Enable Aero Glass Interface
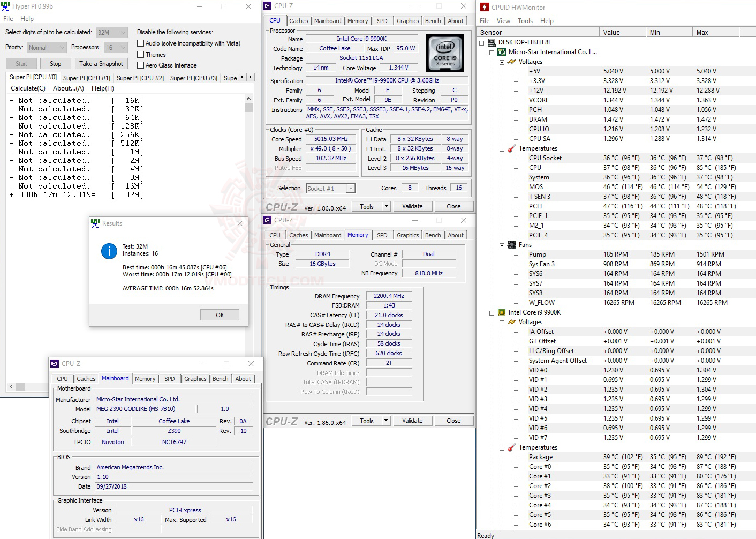 tap(140, 65)
